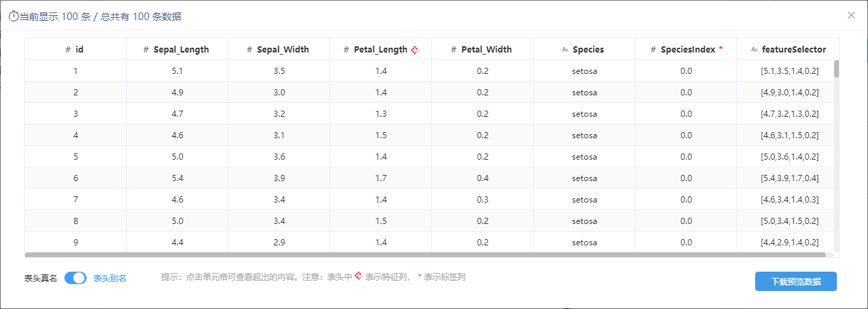Click the vertical scrollbar thumb of the table
Viewport: 868px width, 309px height.
pyautogui.click(x=836, y=68)
